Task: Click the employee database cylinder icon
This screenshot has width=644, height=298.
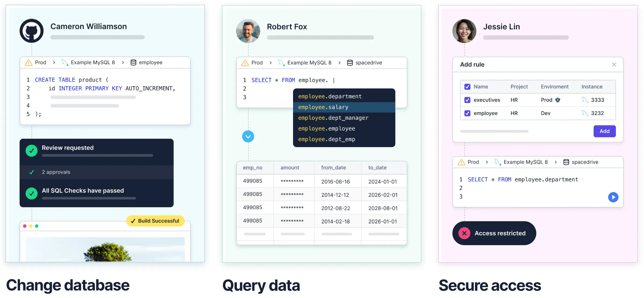Action: pos(133,63)
